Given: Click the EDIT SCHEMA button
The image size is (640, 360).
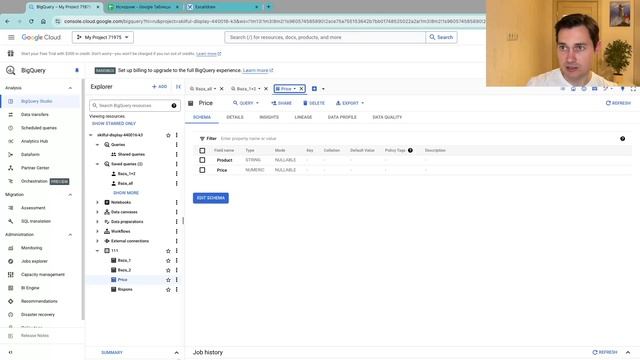Looking at the screenshot, I should click(211, 198).
